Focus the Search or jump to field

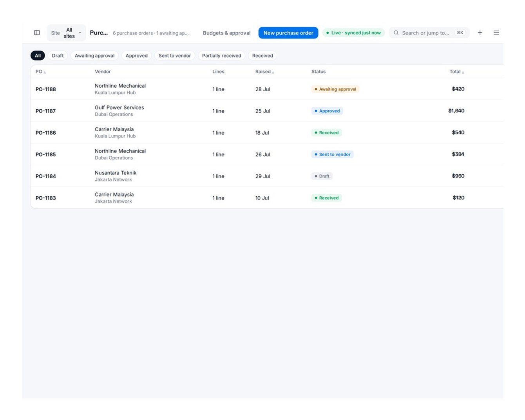(x=429, y=33)
